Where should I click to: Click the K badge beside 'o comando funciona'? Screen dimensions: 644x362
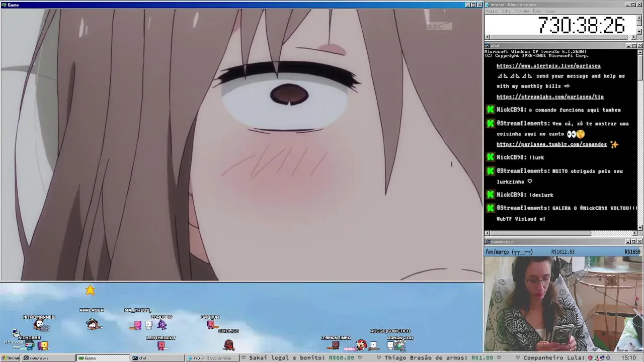tap(491, 110)
